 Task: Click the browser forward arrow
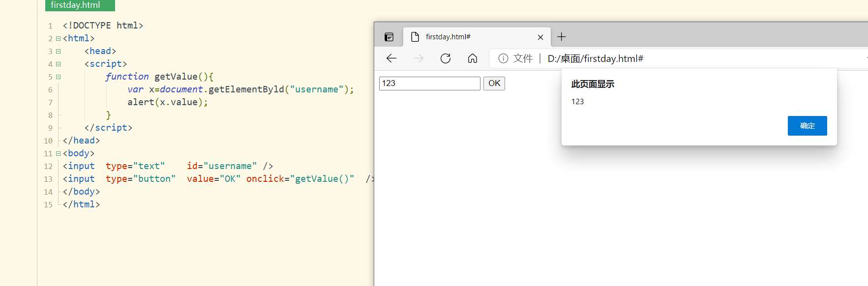419,58
